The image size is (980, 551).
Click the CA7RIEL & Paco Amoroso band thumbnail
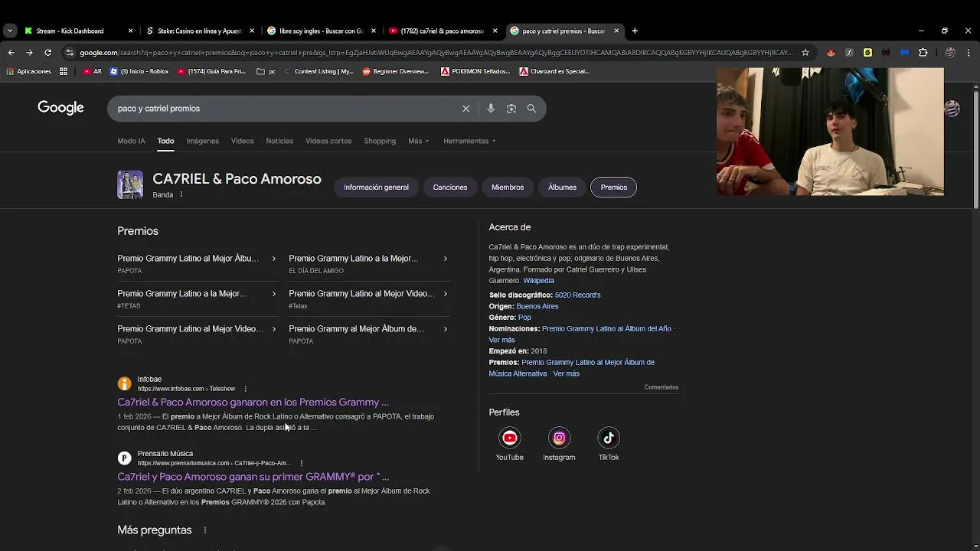[130, 184]
